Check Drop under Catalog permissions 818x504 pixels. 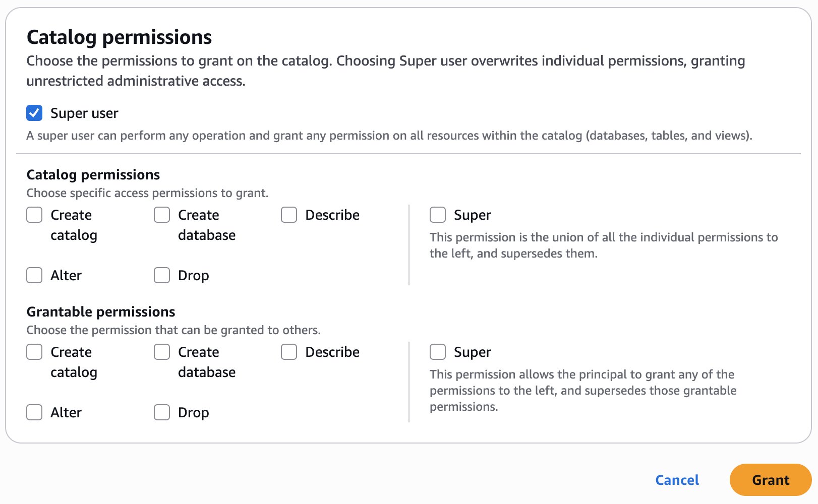click(162, 276)
